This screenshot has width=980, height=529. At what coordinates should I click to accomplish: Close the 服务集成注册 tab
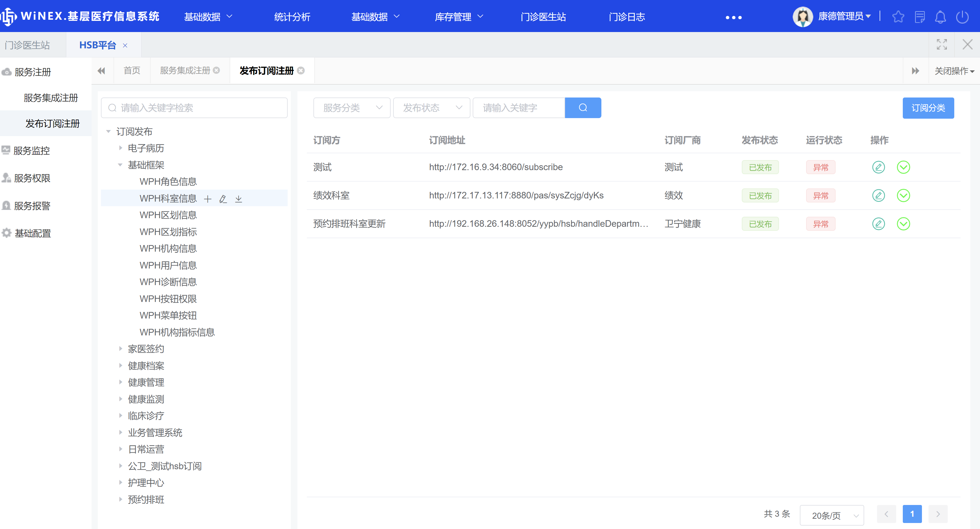point(216,70)
